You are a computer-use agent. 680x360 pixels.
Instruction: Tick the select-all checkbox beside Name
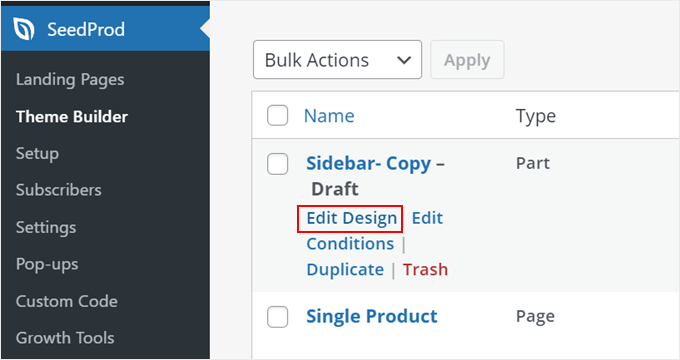(x=278, y=115)
